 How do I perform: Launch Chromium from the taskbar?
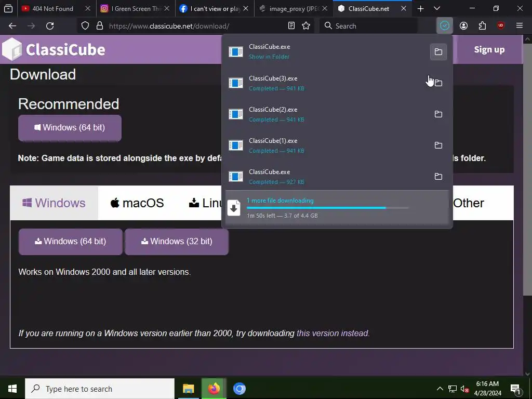[239, 389]
